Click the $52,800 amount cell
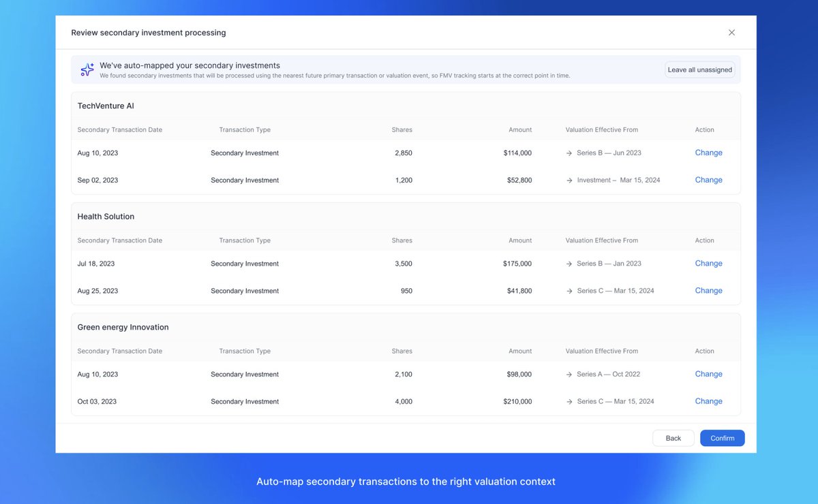 [x=519, y=180]
